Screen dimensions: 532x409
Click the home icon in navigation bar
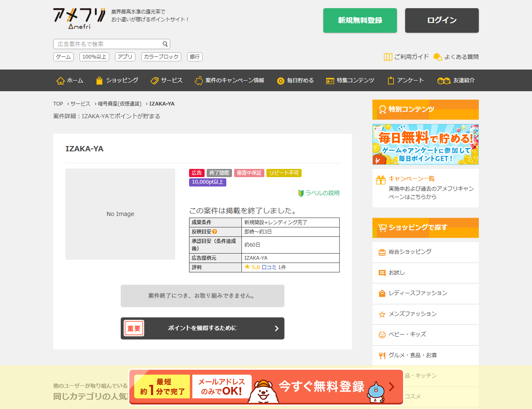coord(61,81)
